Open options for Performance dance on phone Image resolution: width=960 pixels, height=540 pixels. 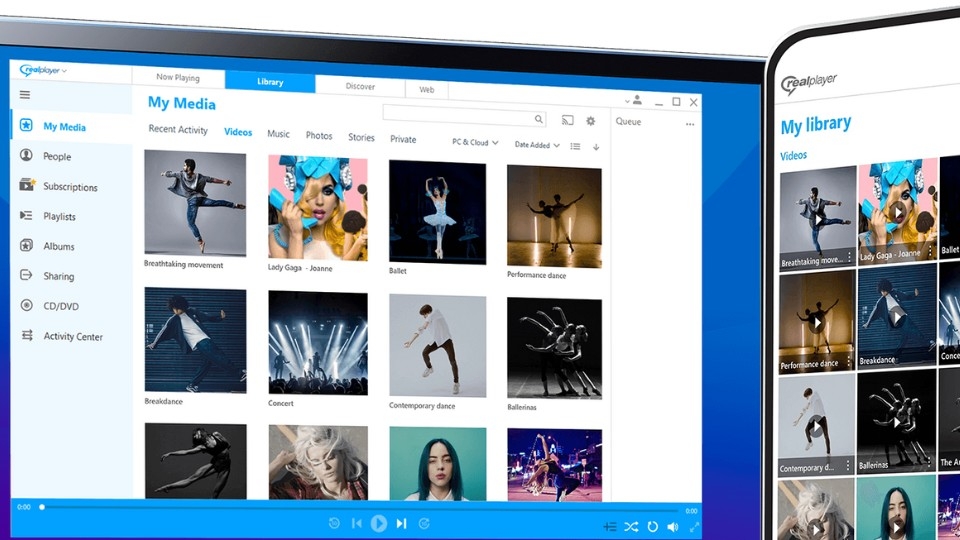(849, 362)
